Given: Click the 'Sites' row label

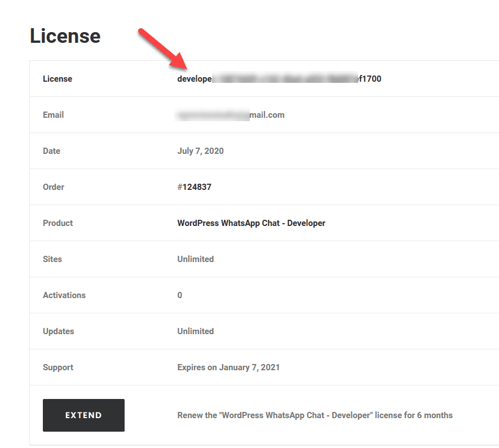Looking at the screenshot, I should 52,259.
